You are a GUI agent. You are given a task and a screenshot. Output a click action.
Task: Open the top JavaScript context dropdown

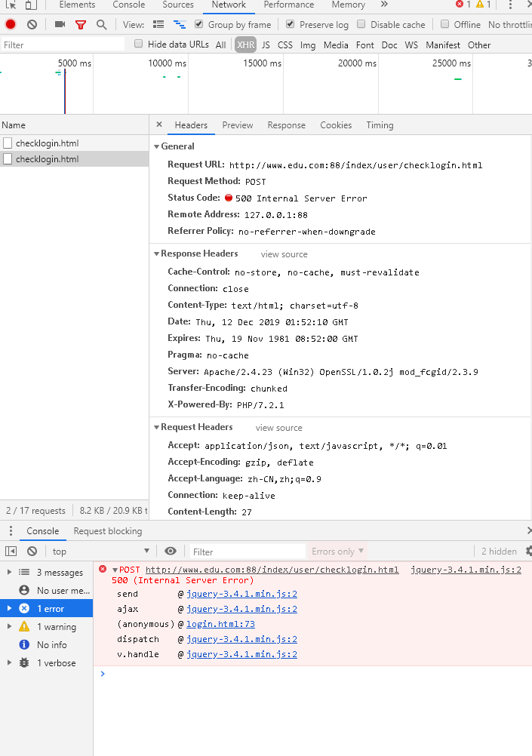pyautogui.click(x=100, y=552)
